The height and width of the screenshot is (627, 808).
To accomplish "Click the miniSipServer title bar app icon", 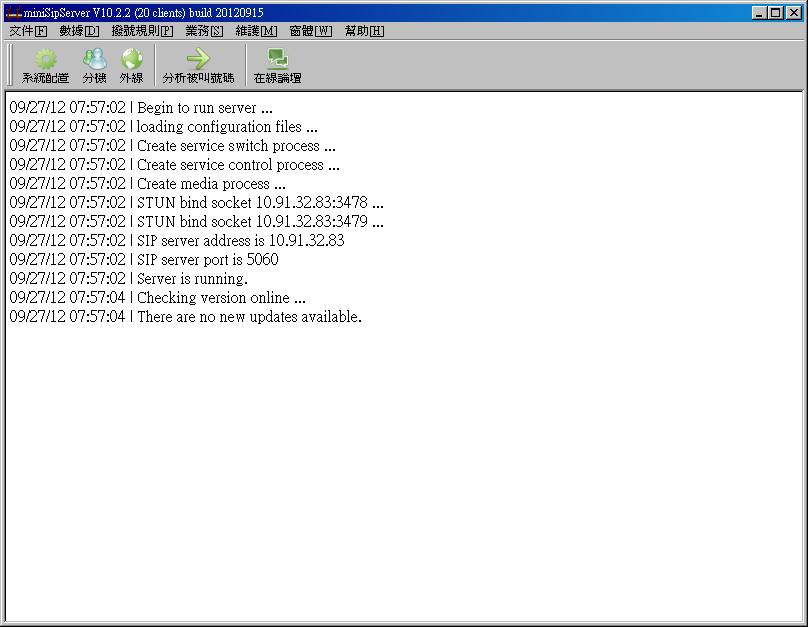I will (x=13, y=12).
